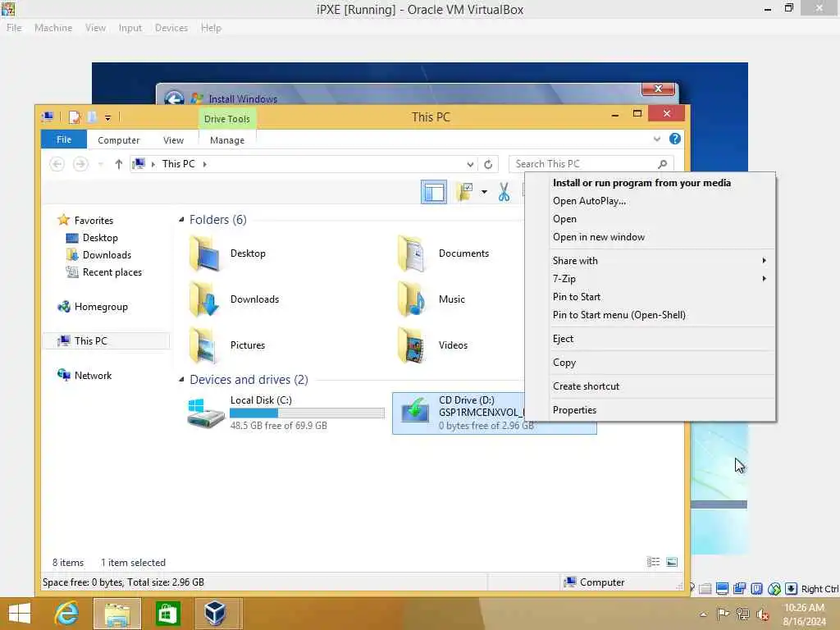Choose Open in new window

pos(598,237)
